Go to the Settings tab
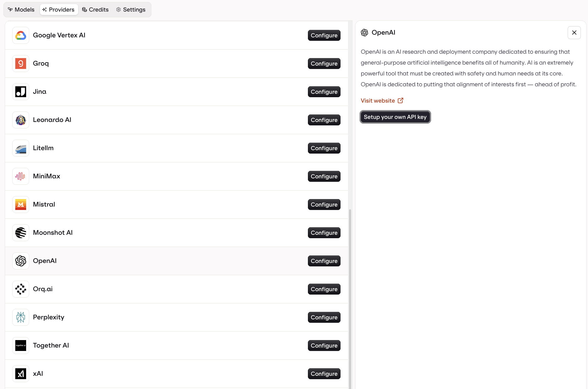Image resolution: width=588 pixels, height=389 pixels. (131, 10)
